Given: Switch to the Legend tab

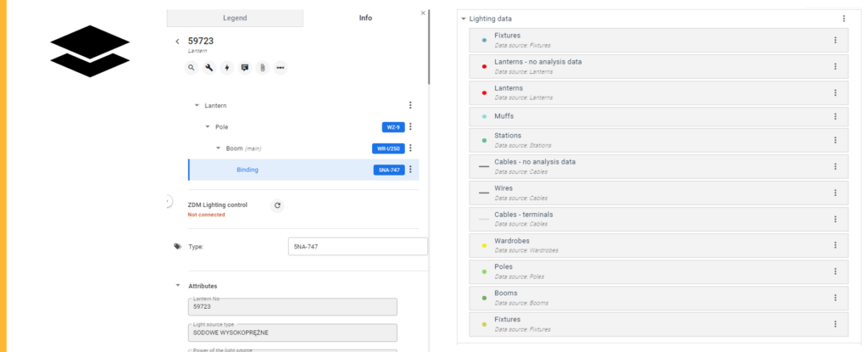Looking at the screenshot, I should (235, 18).
